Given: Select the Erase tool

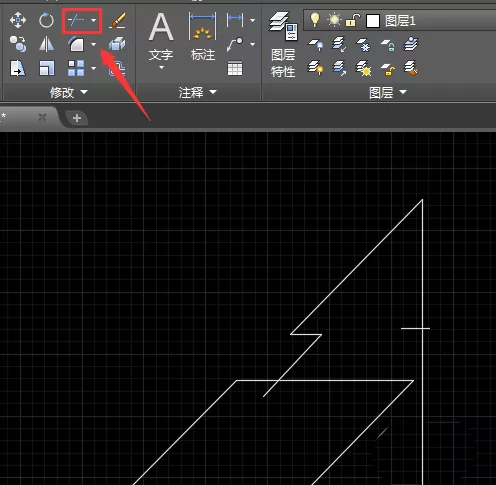Looking at the screenshot, I should click(117, 20).
